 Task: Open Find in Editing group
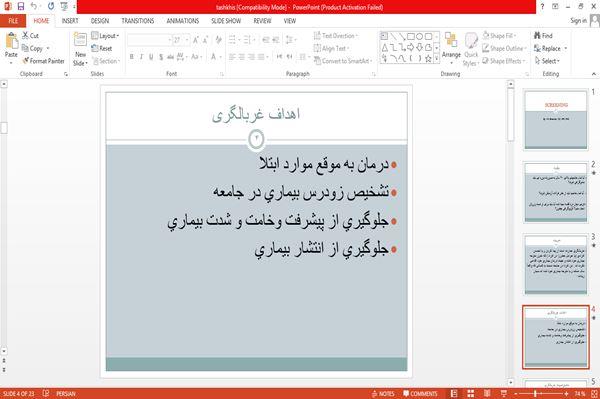click(543, 36)
